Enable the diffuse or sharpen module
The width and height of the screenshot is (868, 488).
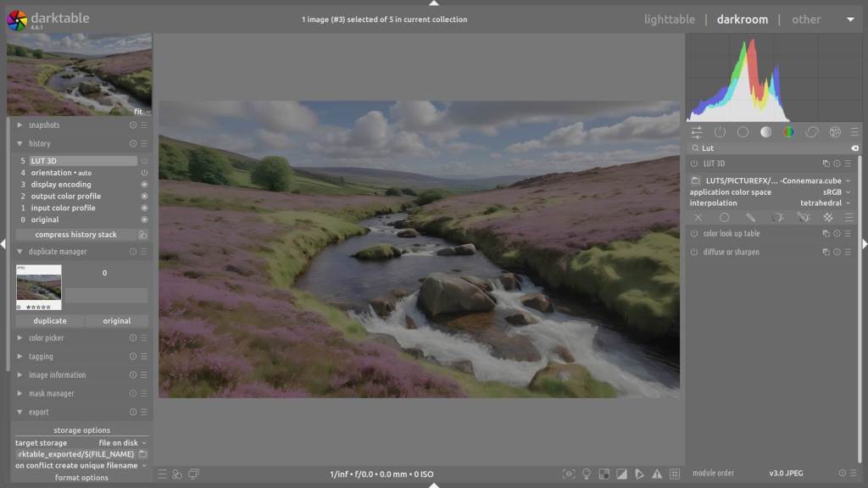pos(694,252)
